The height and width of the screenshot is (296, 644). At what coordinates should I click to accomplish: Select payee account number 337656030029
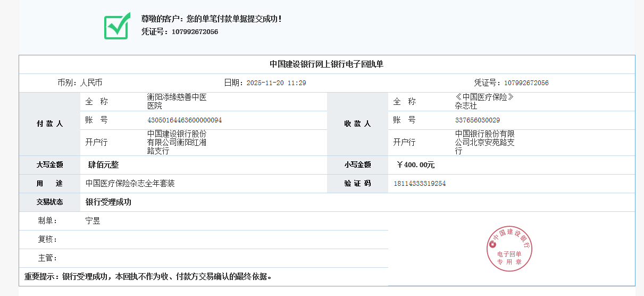pyautogui.click(x=477, y=120)
